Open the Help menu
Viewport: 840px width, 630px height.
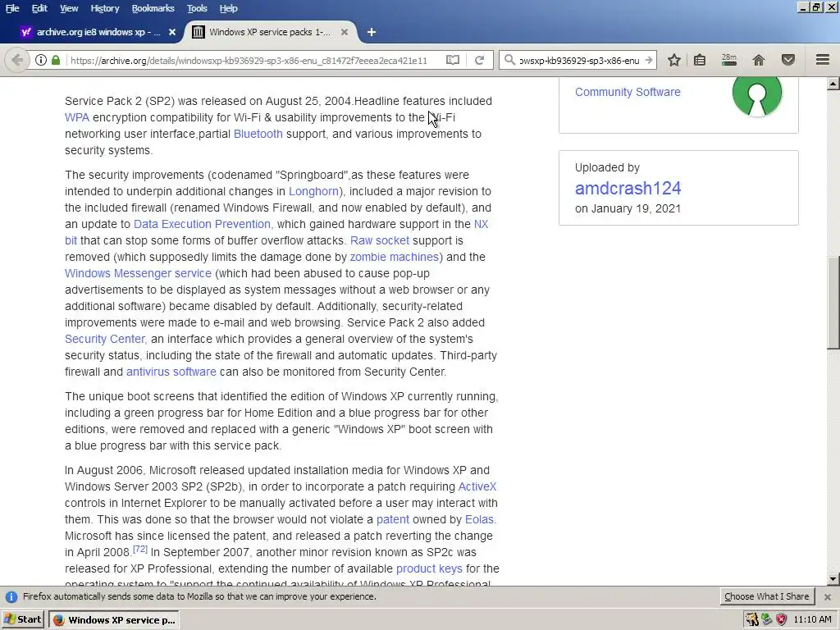tap(228, 8)
